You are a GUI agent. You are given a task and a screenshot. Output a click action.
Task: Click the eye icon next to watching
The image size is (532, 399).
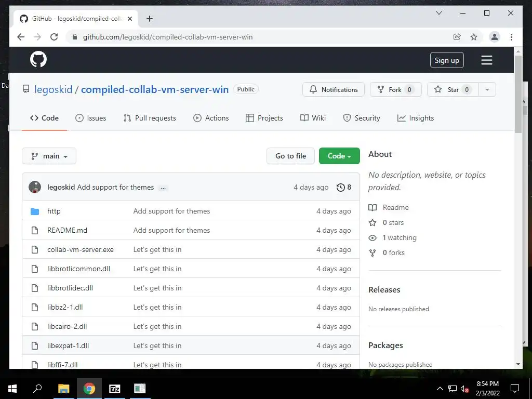(x=373, y=238)
